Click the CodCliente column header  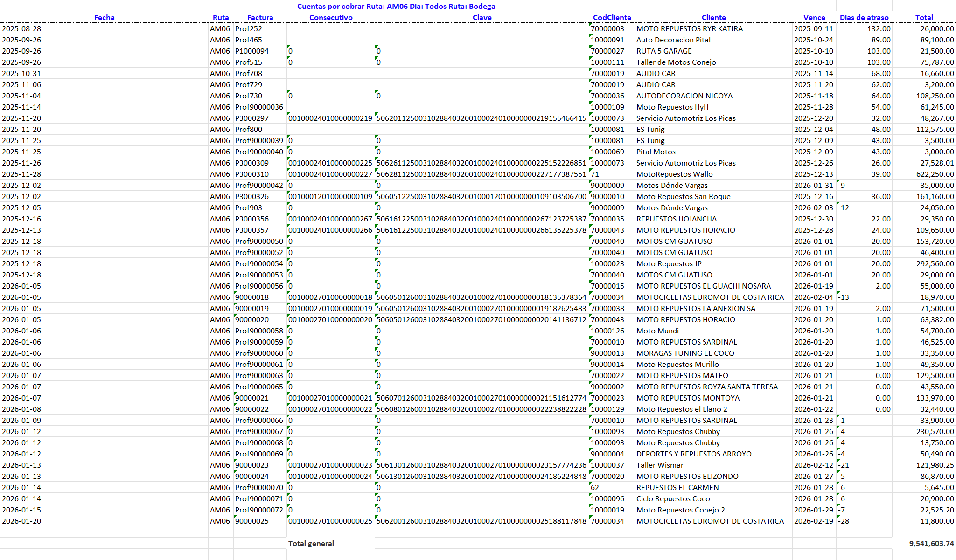coord(612,18)
